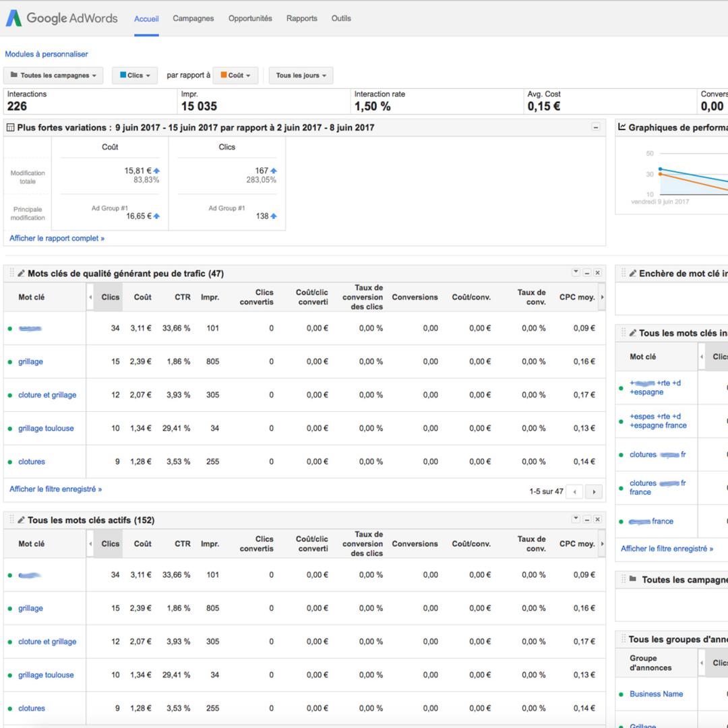
Task: Sort the first table by Clics column
Action: click(110, 297)
